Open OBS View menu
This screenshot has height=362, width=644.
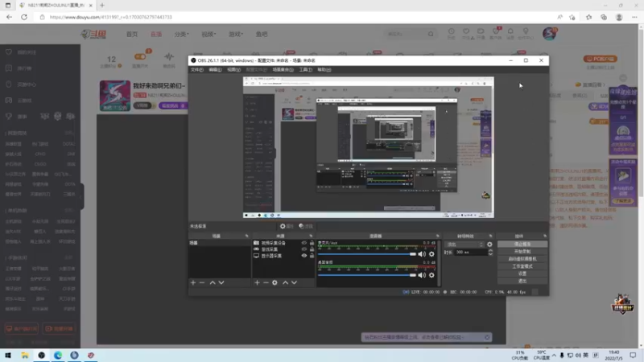pos(233,70)
